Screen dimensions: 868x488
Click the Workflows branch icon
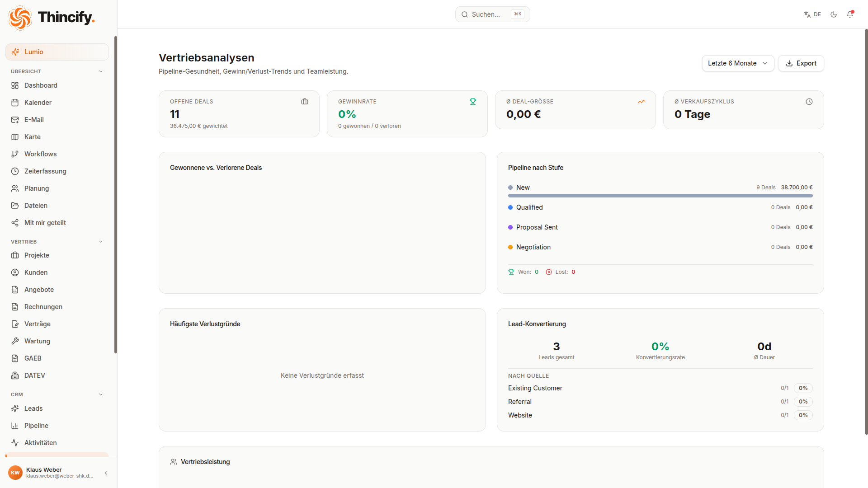click(15, 154)
